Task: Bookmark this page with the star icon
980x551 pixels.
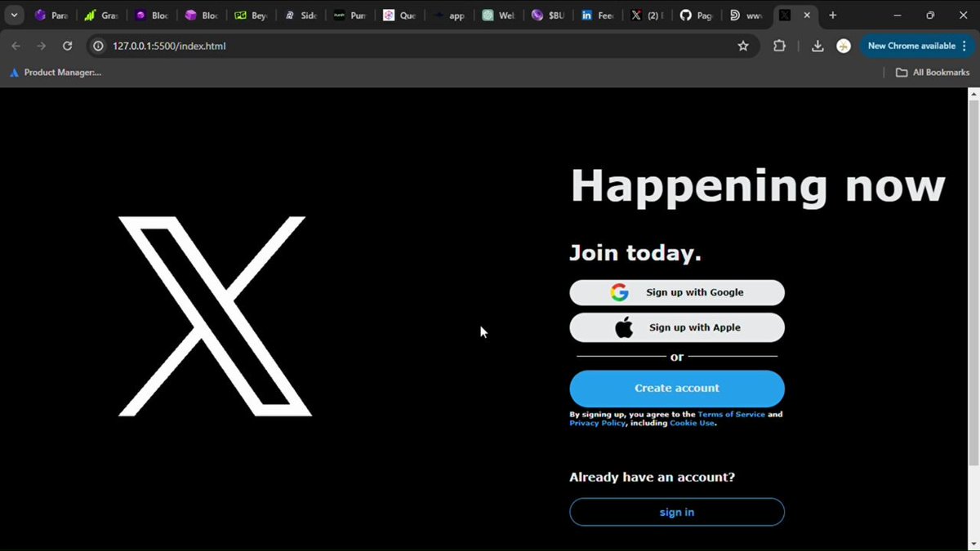Action: tap(743, 46)
